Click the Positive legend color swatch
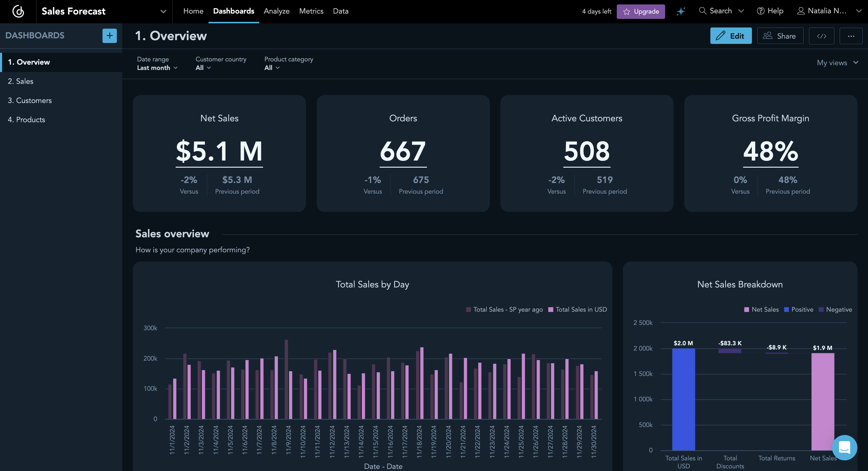Screen dimensions: 868x471 click(x=787, y=309)
